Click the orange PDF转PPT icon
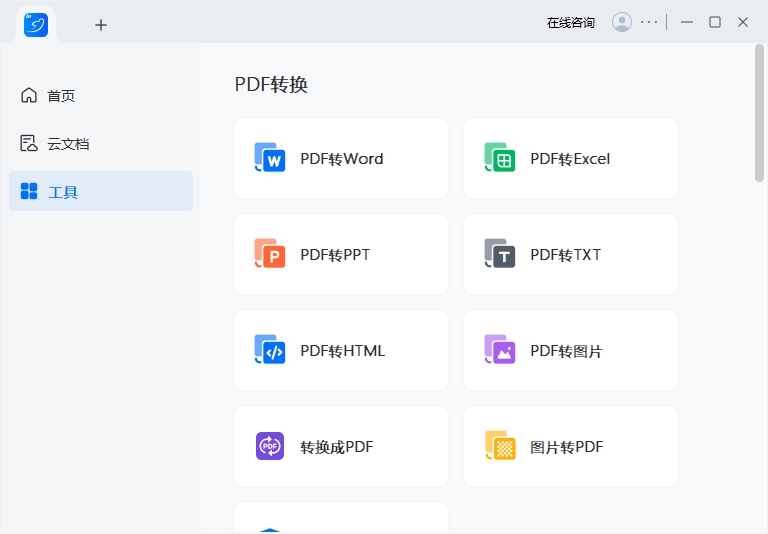The width and height of the screenshot is (768, 534). click(270, 254)
